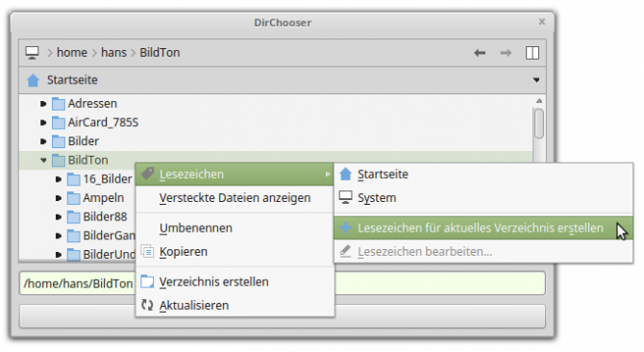Click the computer root icon in path bar
This screenshot has width=644, height=352.
pyautogui.click(x=32, y=53)
